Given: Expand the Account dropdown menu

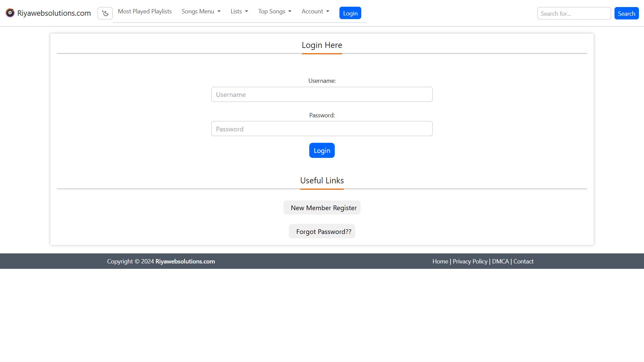Looking at the screenshot, I should point(315,11).
